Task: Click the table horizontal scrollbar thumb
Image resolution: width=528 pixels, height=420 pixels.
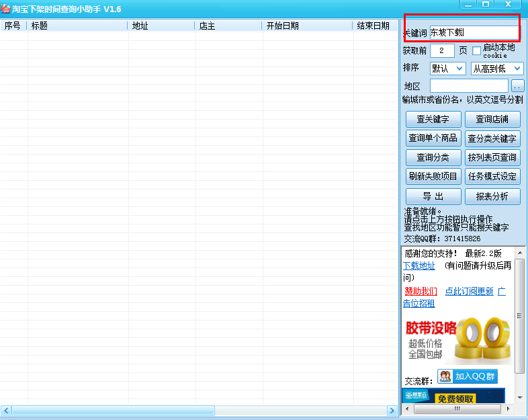Action: (113, 411)
